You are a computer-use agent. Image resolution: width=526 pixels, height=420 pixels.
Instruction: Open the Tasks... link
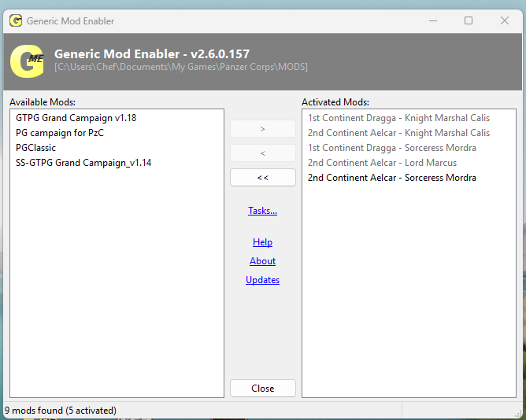click(x=263, y=211)
